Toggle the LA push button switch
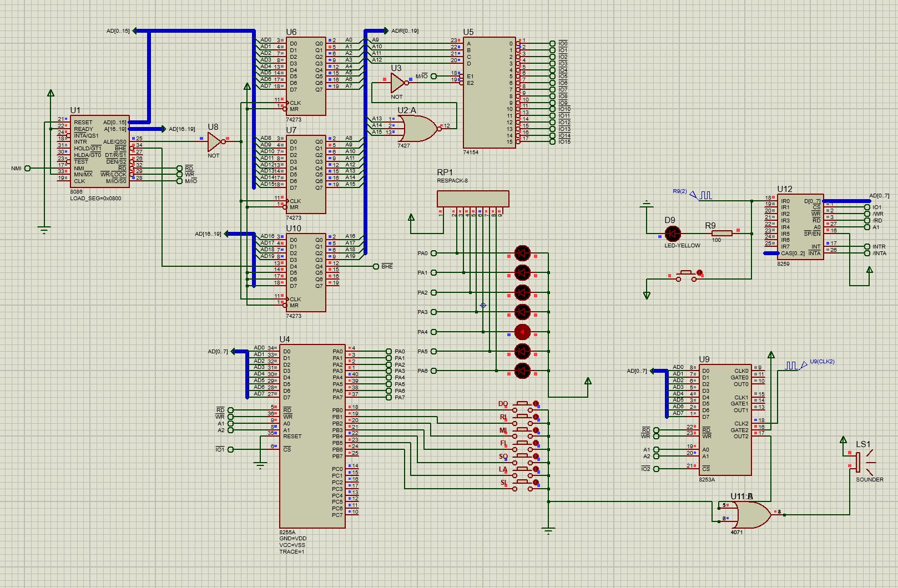The width and height of the screenshot is (898, 588). pyautogui.click(x=522, y=472)
